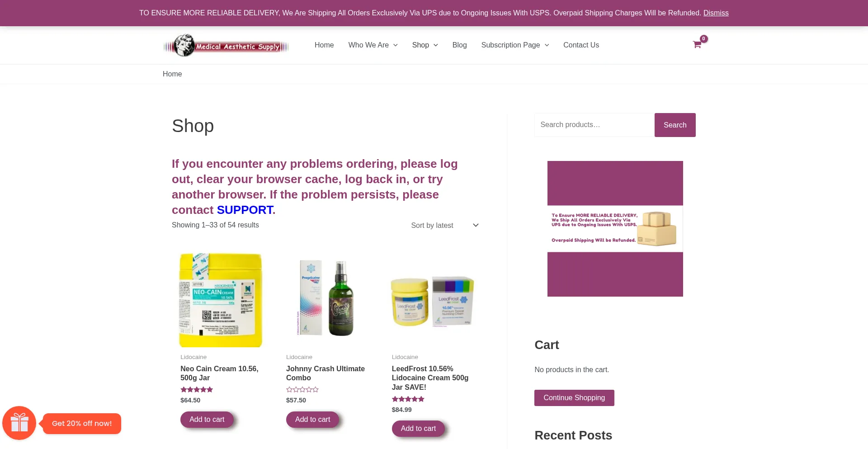Click Neo Cain Cream star rating
Viewport: 868px width, 449px height.
tap(197, 390)
